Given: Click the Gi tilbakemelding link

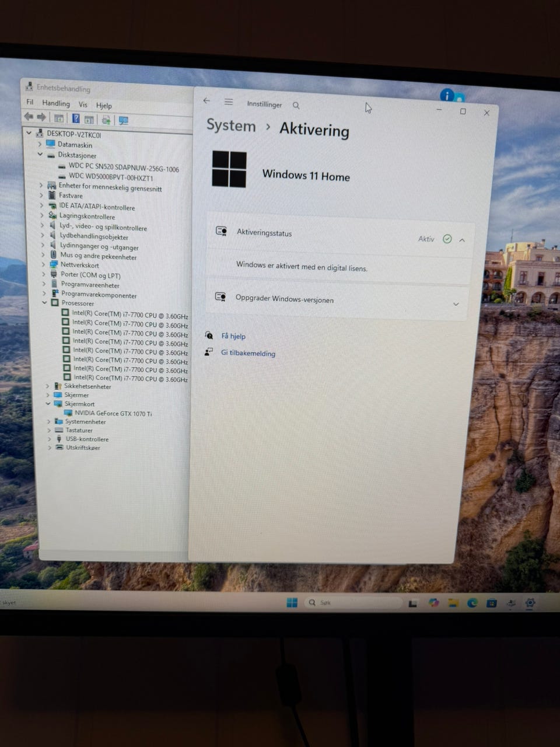Looking at the screenshot, I should (248, 353).
